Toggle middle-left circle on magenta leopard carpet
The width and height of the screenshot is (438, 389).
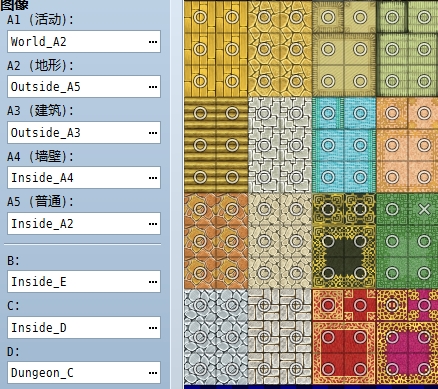(x=392, y=337)
